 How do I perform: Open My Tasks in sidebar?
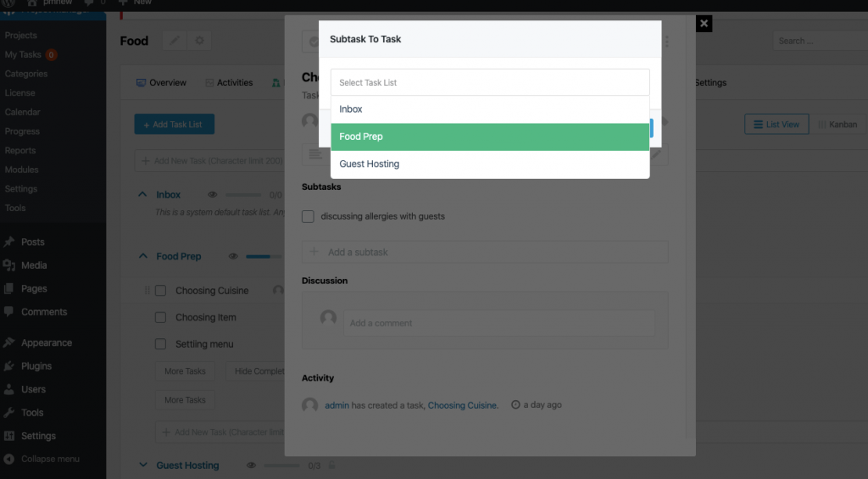coord(23,54)
